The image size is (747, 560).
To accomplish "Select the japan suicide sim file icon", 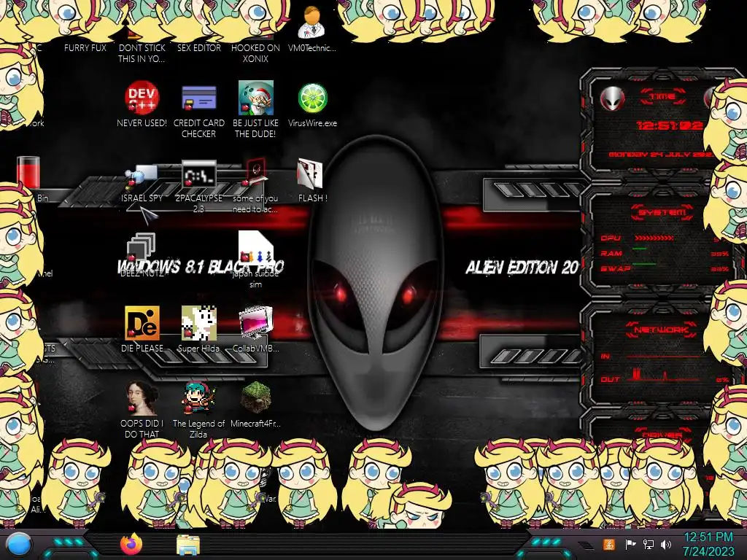I will 255,247.
